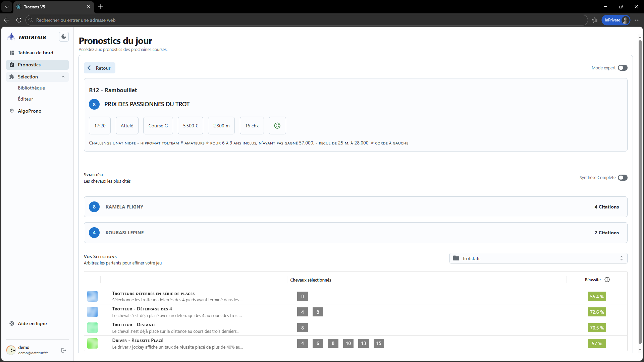Open the browser settings ellipsis menu
The image size is (644, 362).
tap(637, 20)
